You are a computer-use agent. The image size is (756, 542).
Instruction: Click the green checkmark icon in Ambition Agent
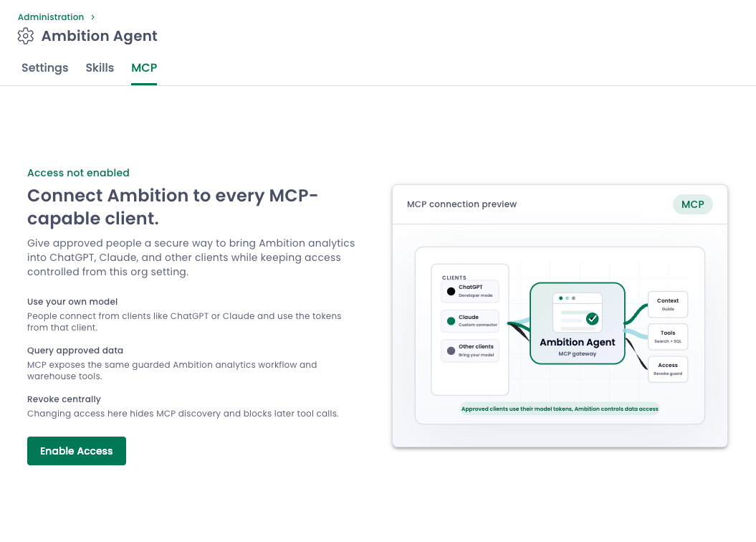coord(592,319)
